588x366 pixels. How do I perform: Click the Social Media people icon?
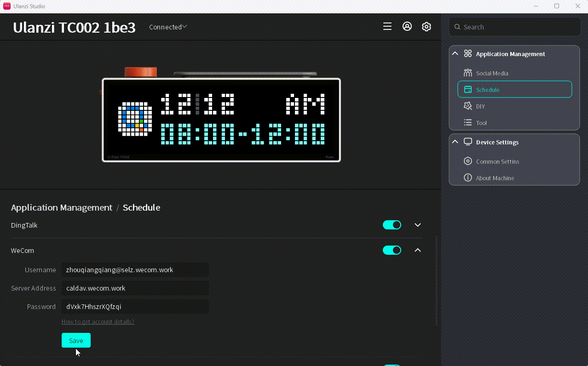[468, 73]
